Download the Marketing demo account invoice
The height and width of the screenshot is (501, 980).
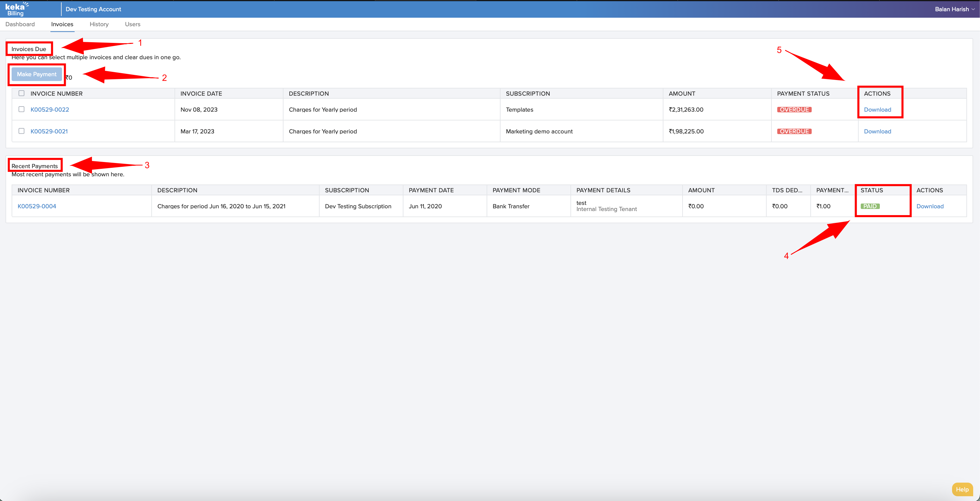[x=877, y=131]
